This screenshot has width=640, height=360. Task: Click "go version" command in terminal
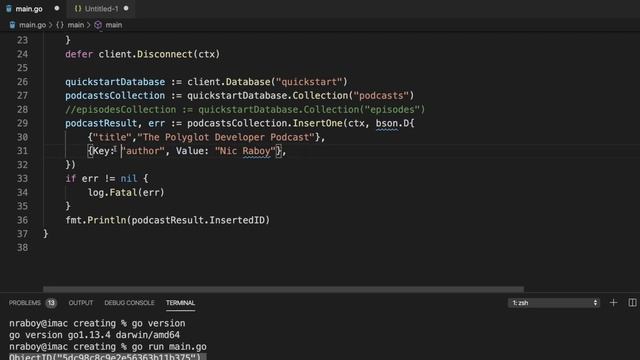click(x=158, y=323)
